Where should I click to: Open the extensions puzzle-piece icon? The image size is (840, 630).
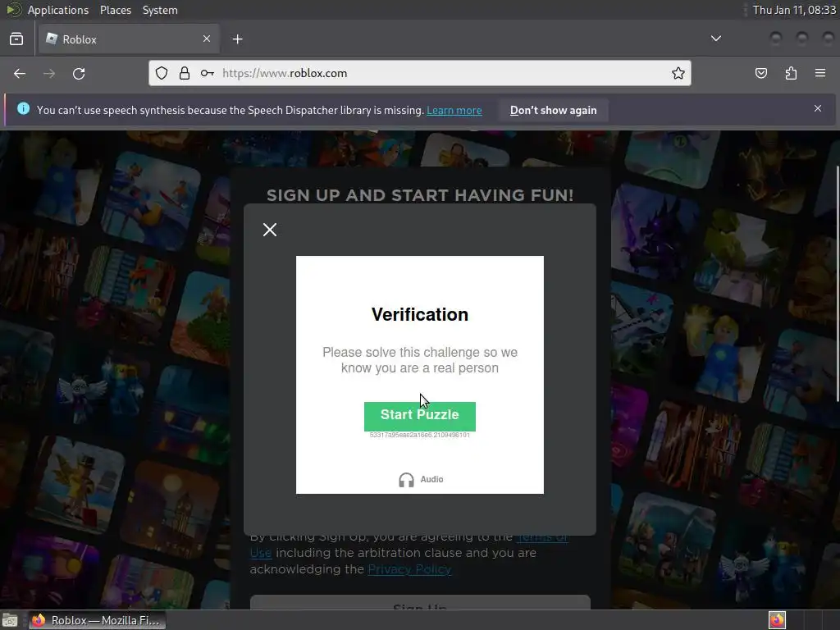(x=791, y=73)
